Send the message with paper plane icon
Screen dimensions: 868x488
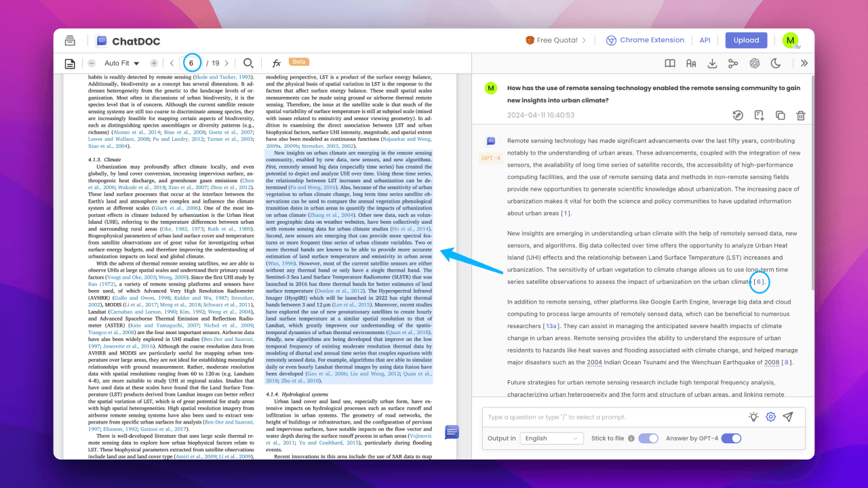point(787,417)
